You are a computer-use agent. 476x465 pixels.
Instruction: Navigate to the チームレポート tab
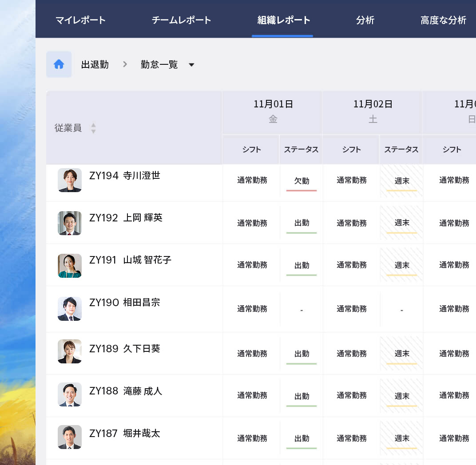(x=181, y=20)
